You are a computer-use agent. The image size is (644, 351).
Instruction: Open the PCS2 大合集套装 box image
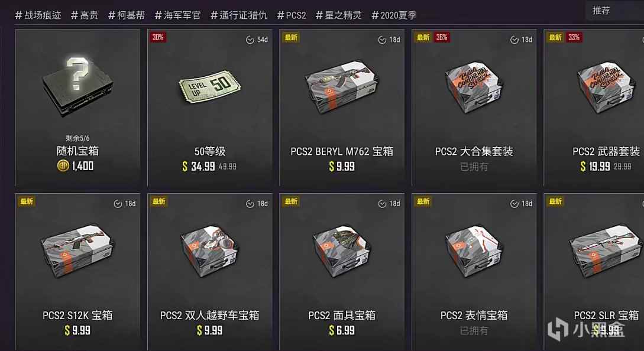click(x=474, y=87)
